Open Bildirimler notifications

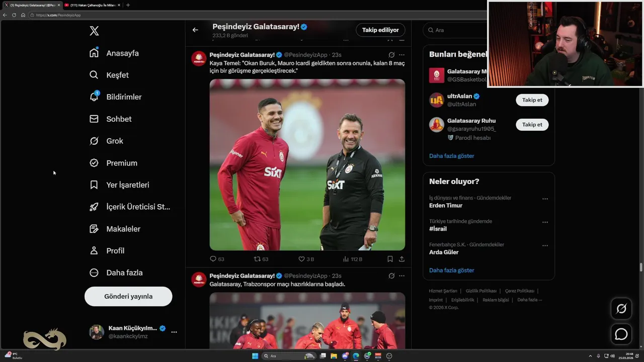(x=115, y=97)
